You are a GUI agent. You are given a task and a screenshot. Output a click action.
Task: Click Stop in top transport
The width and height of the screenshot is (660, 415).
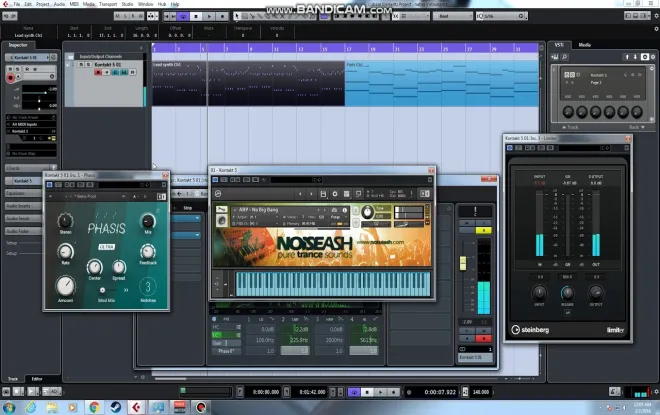point(196,16)
